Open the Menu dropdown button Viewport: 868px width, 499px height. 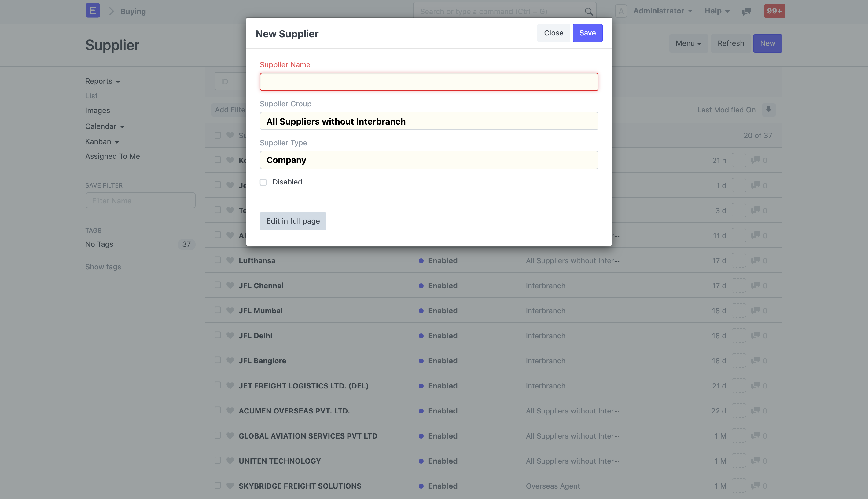coord(688,43)
